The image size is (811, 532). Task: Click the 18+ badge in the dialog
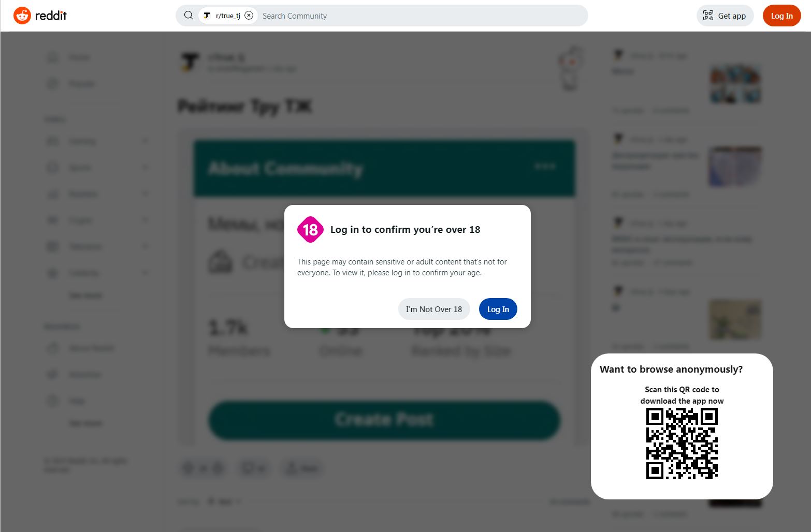coord(310,230)
